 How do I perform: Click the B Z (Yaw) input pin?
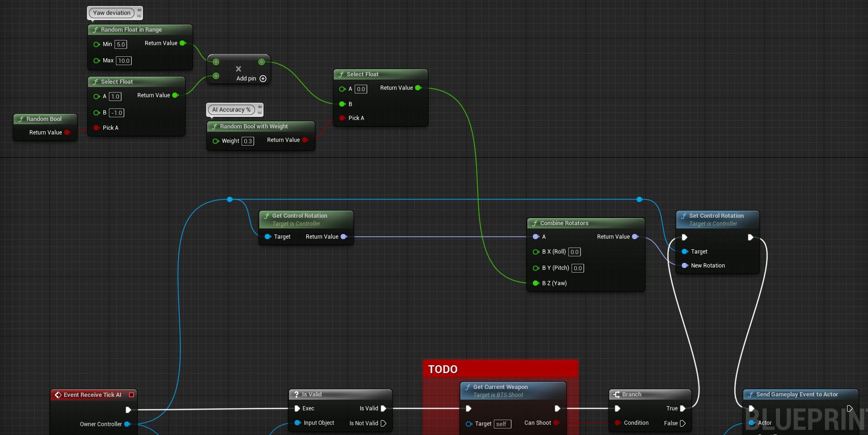click(536, 283)
